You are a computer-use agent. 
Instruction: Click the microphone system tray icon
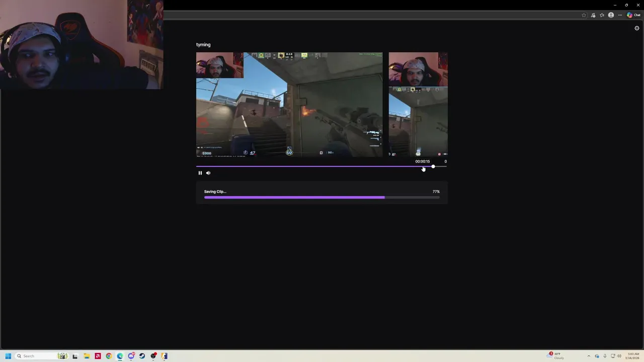(x=605, y=356)
